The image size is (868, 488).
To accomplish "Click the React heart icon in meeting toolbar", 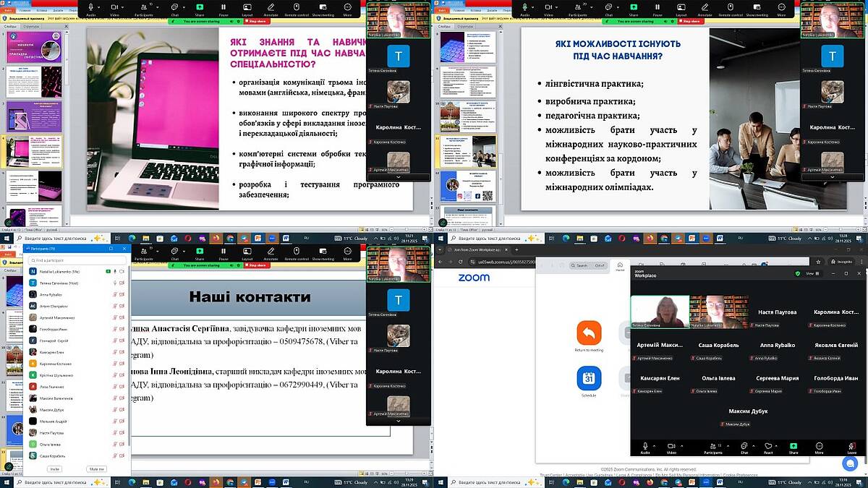I will pyautogui.click(x=768, y=445).
